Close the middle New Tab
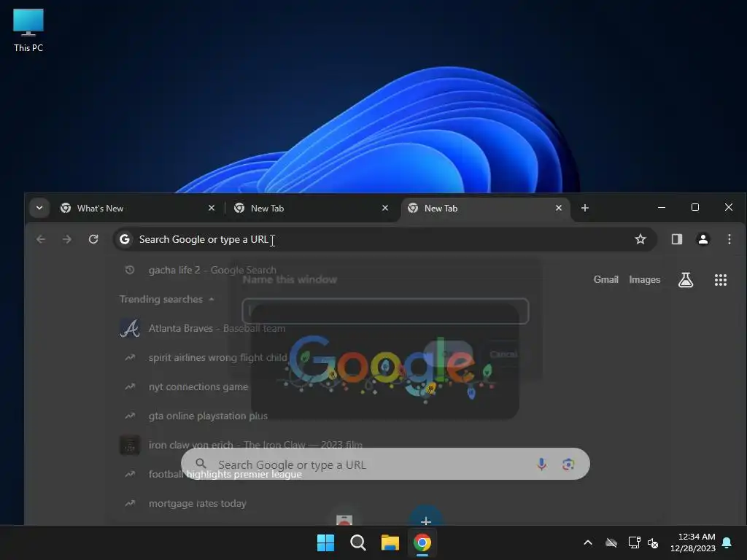The width and height of the screenshot is (747, 560). pos(385,208)
